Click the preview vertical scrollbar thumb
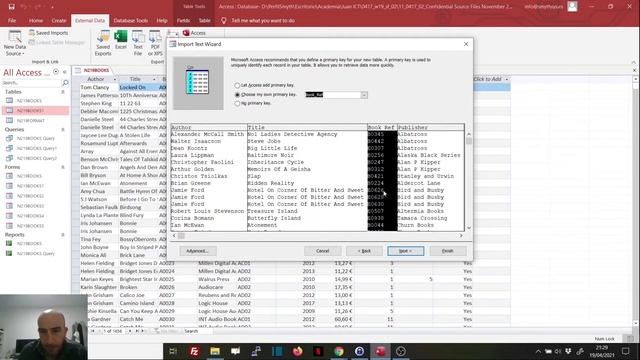 pos(469,141)
